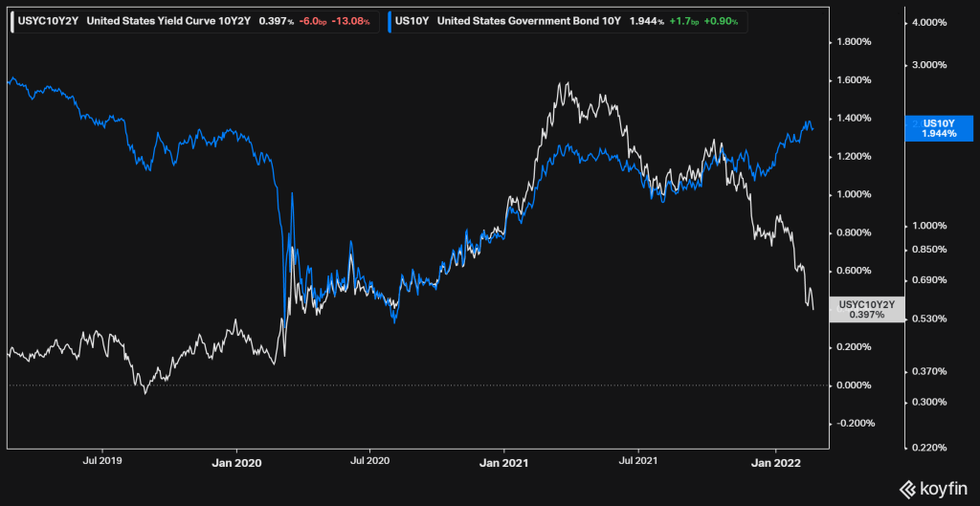The width and height of the screenshot is (980, 506).
Task: Click the blue US10Y 1.944% axis tag
Action: coord(939,128)
